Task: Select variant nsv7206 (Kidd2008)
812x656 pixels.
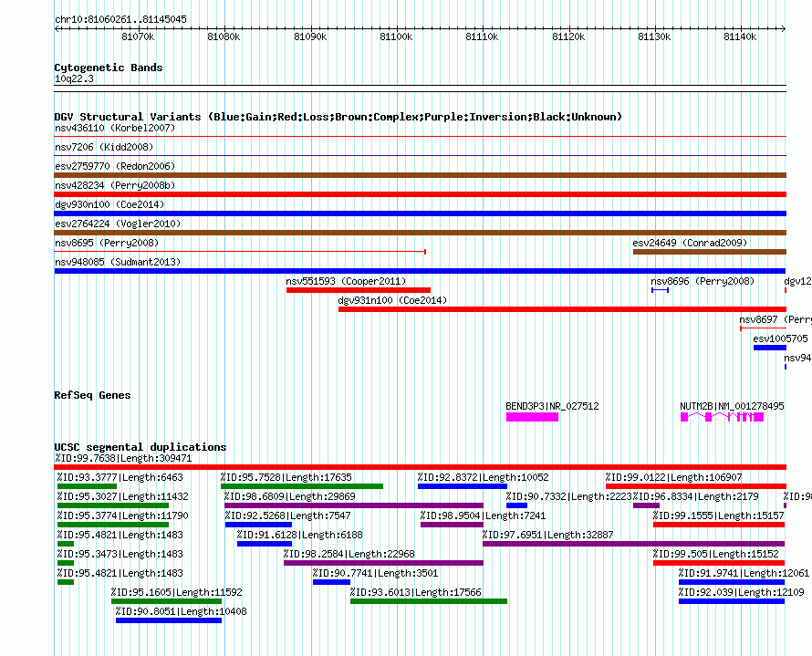Action: coord(104,147)
